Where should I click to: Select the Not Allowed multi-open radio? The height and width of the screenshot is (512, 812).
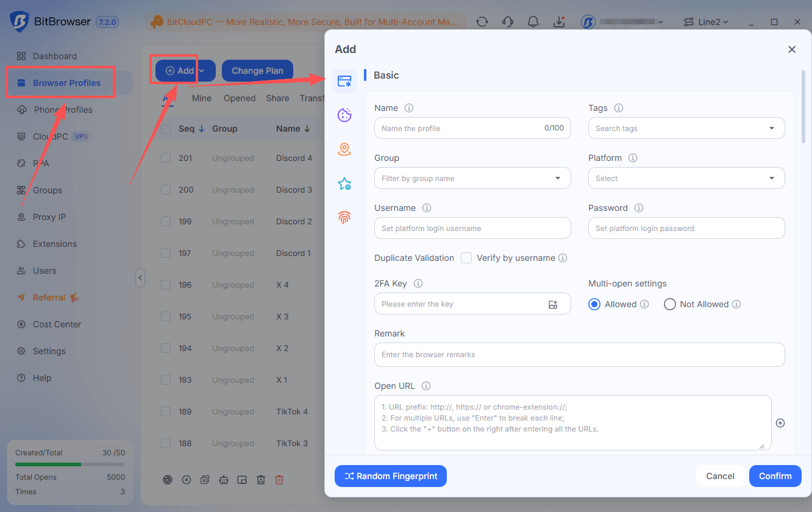670,304
